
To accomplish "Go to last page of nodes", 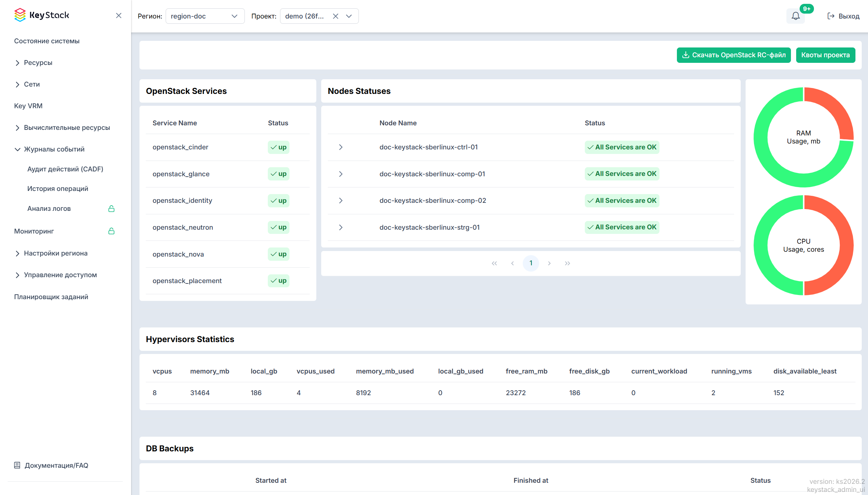I will click(x=567, y=263).
